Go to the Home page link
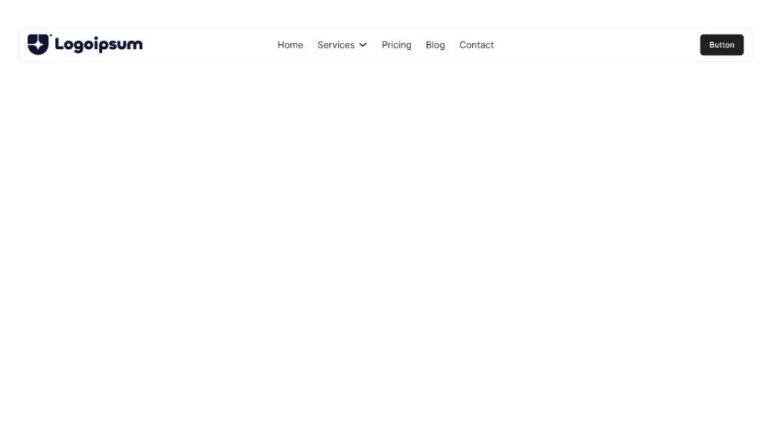 [x=290, y=45]
